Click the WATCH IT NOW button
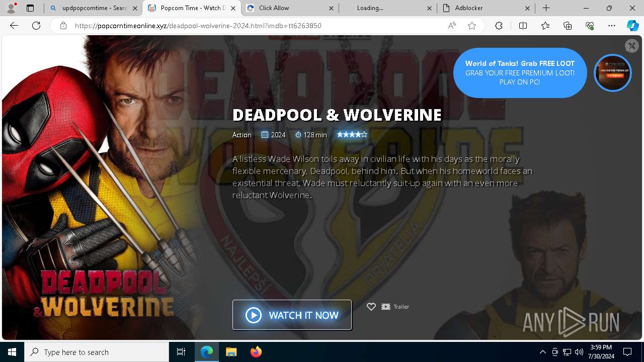The height and width of the screenshot is (362, 644). pyautogui.click(x=292, y=315)
